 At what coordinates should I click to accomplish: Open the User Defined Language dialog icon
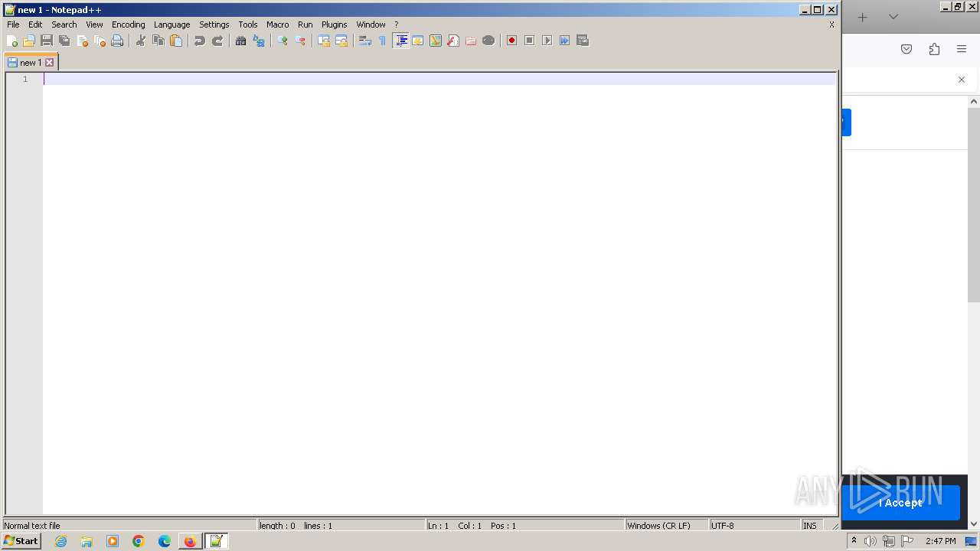[418, 41]
